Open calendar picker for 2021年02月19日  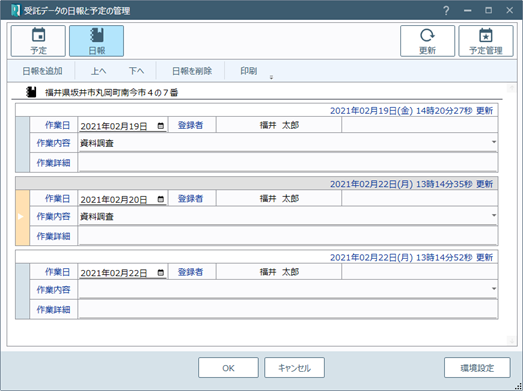pos(161,126)
